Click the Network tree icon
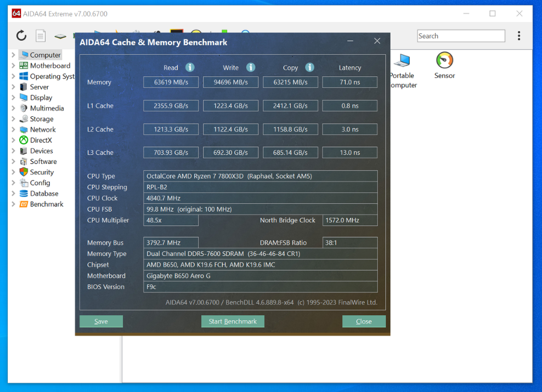This screenshot has width=542, height=392. click(x=24, y=129)
